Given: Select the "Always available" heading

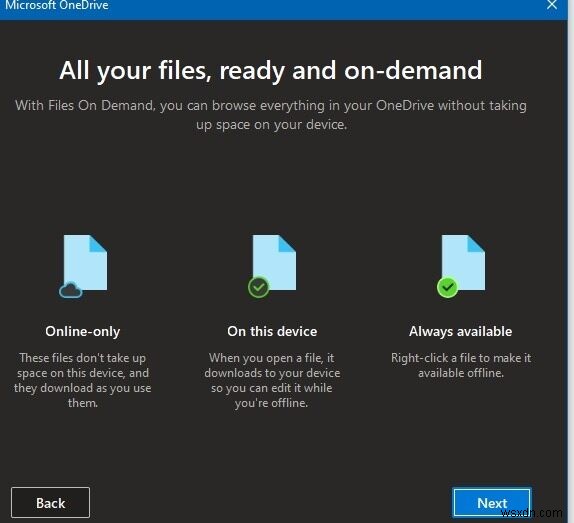Looking at the screenshot, I should [x=461, y=332].
